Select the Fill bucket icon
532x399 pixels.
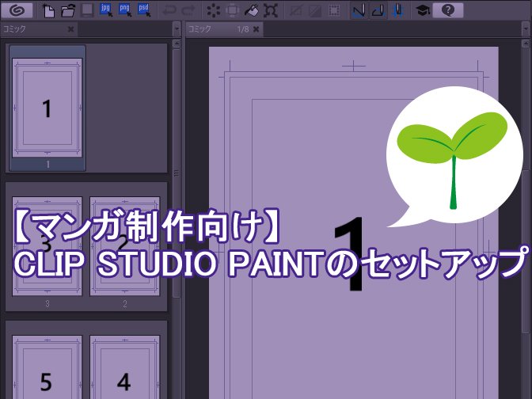pyautogui.click(x=252, y=10)
